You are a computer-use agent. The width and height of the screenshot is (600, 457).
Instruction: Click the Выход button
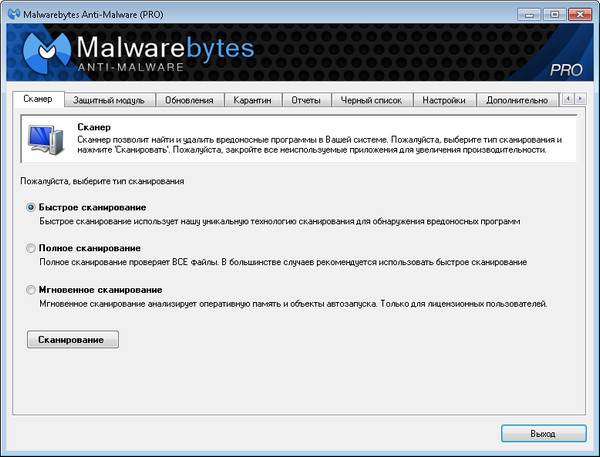click(x=543, y=434)
